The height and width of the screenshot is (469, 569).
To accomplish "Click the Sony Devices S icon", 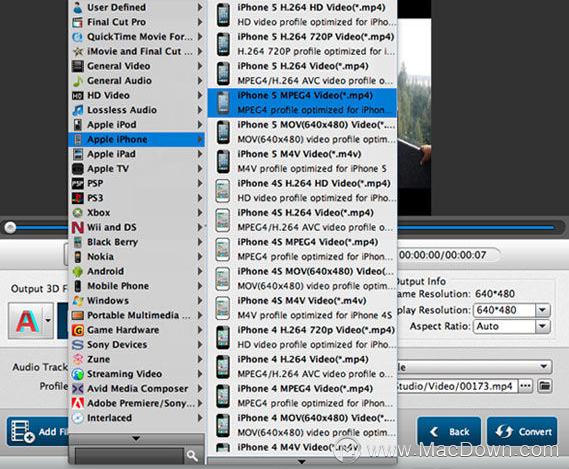I will pos(78,344).
